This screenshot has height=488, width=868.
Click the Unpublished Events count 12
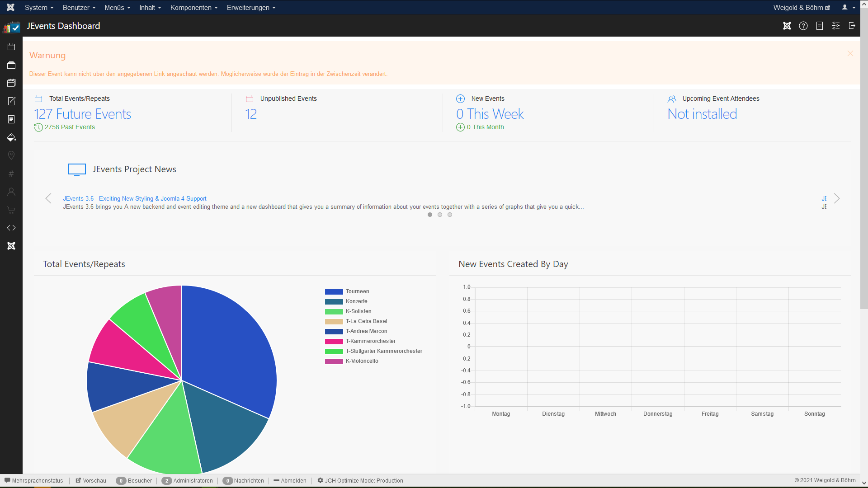click(x=251, y=114)
